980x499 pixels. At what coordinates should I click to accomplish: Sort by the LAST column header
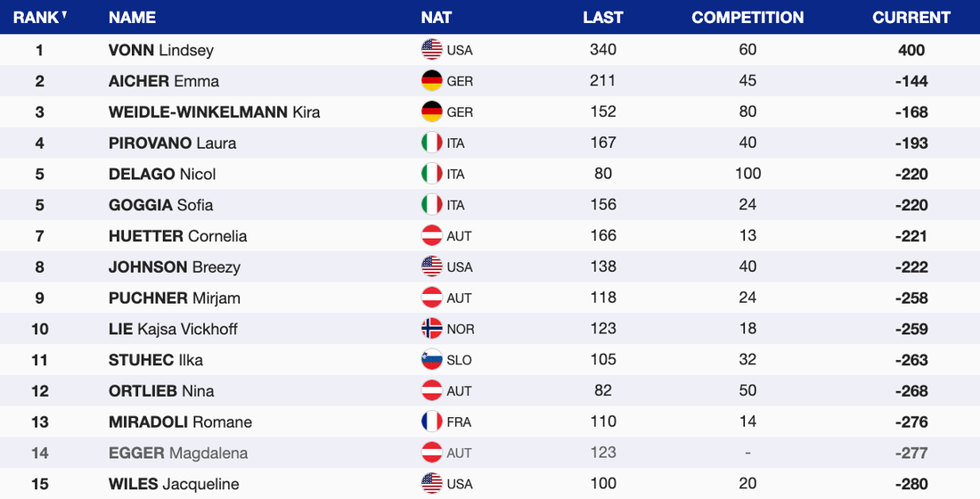pos(603,17)
